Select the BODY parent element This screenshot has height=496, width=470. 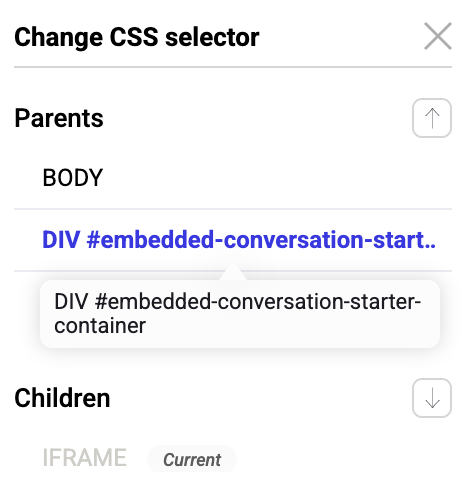pyautogui.click(x=233, y=178)
